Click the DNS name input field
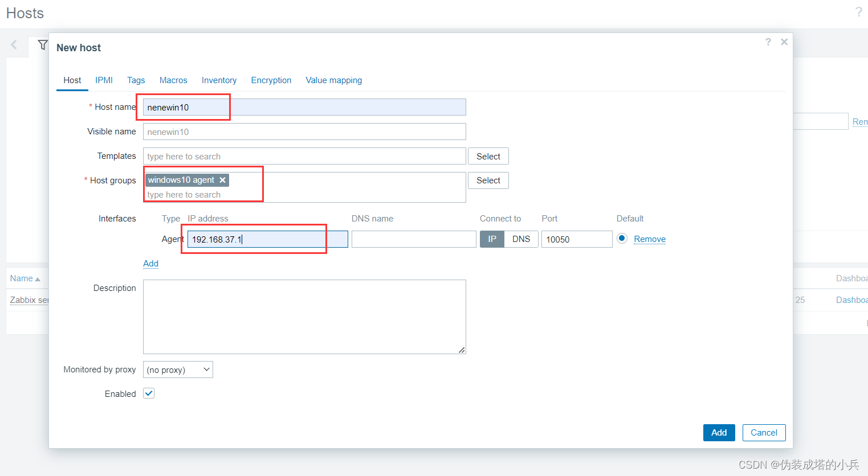Screen dimensions: 868x476 [x=414, y=239]
